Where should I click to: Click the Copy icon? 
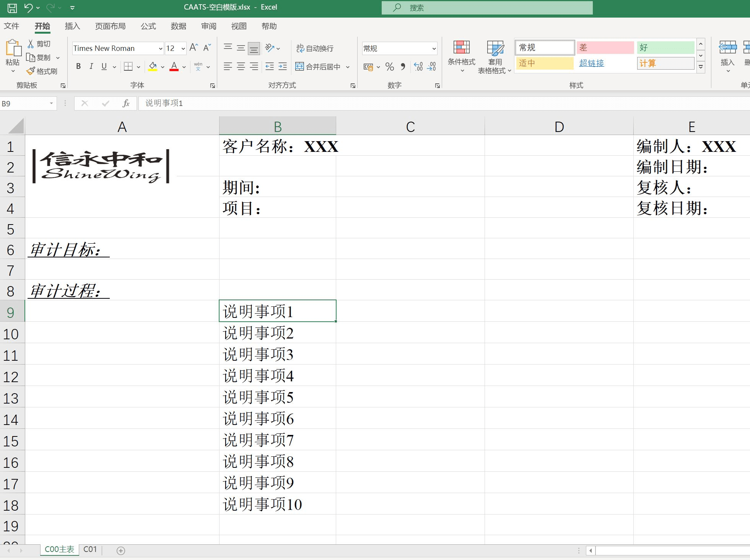(x=31, y=57)
